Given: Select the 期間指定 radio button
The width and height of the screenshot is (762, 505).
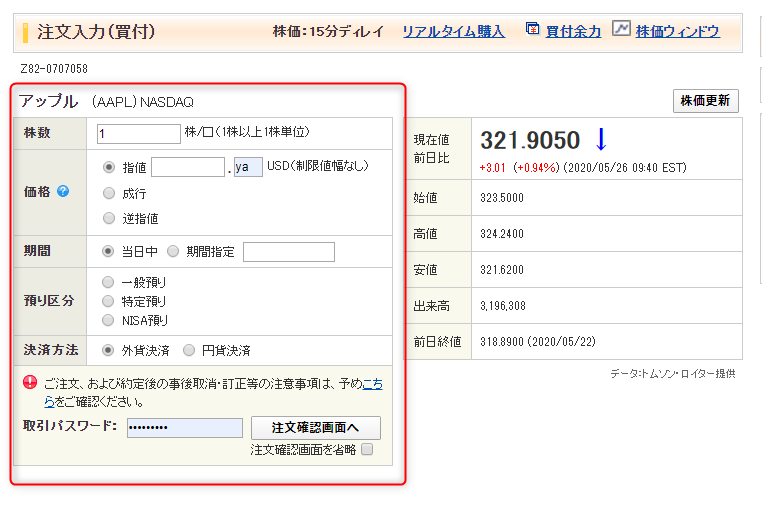Looking at the screenshot, I should pos(173,251).
